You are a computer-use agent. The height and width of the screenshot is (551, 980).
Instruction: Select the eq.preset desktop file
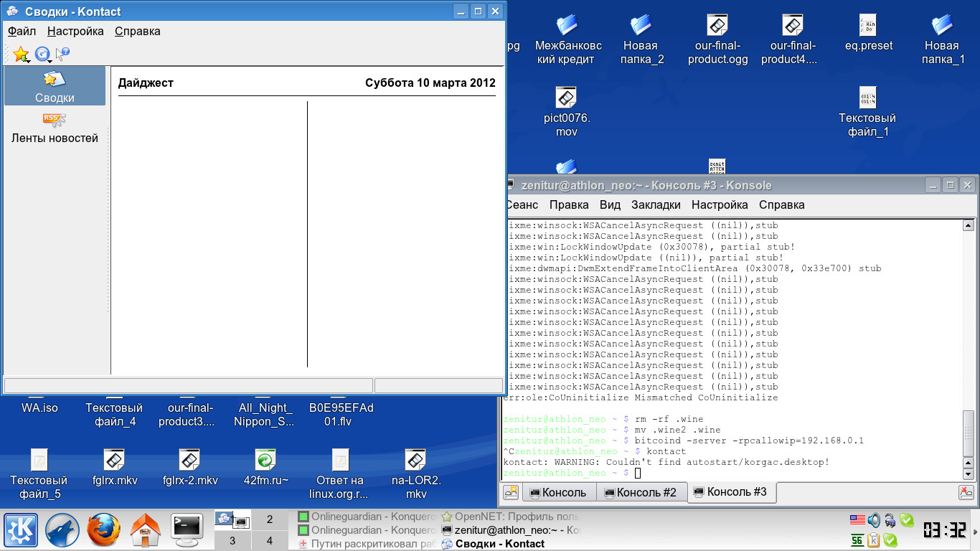[x=869, y=33]
